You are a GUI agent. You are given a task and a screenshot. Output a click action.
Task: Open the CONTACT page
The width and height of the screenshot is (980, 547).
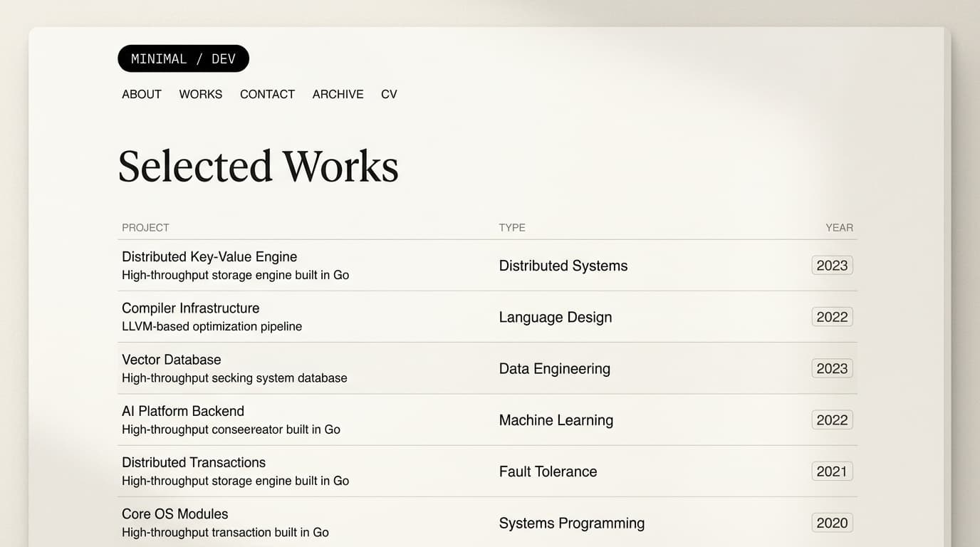click(x=267, y=94)
